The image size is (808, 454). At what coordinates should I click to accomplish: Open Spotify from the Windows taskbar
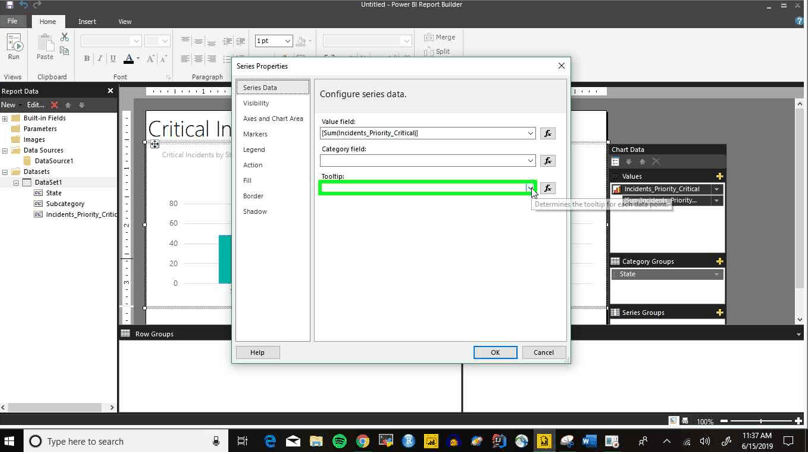tap(340, 441)
